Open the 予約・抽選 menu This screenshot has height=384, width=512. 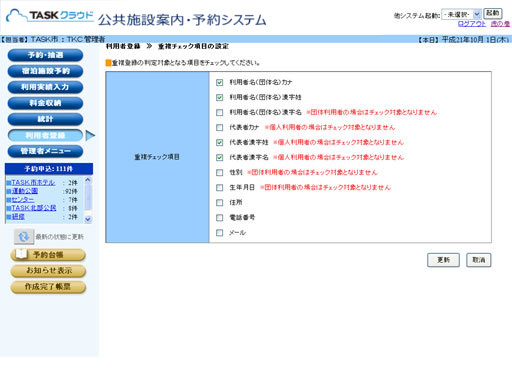pos(45,55)
